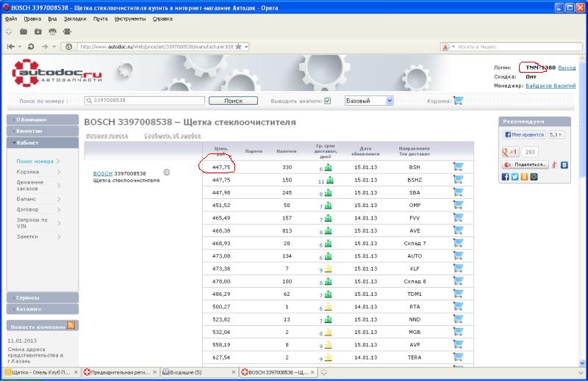Open Корзина in sidebar menu
The height and width of the screenshot is (381, 588).
click(x=28, y=172)
